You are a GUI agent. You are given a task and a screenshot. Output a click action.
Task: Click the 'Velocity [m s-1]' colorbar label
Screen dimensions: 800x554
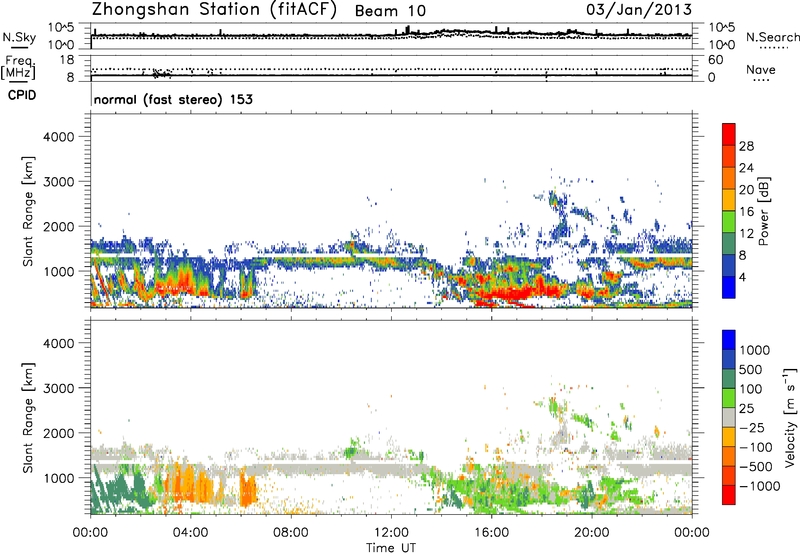[790, 417]
